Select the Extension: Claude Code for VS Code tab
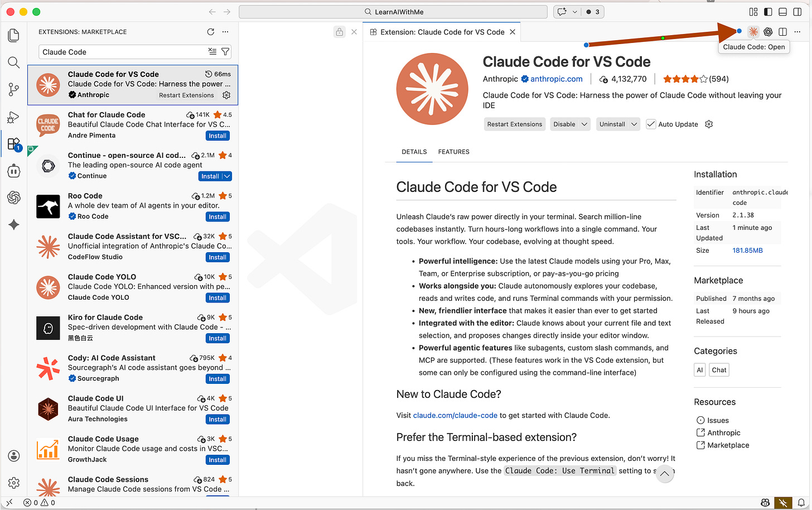The width and height of the screenshot is (812, 510). [x=442, y=32]
